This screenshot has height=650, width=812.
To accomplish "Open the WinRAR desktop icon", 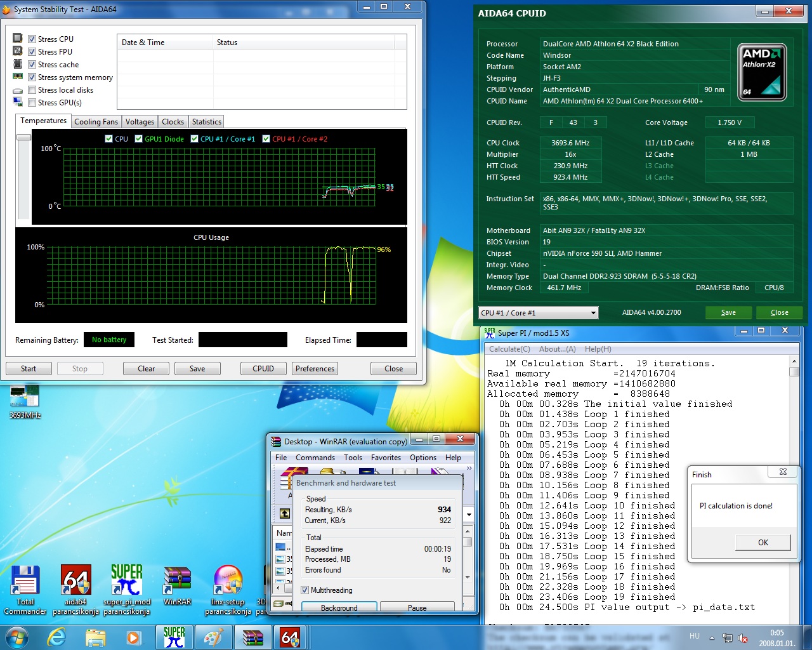I will [x=177, y=585].
